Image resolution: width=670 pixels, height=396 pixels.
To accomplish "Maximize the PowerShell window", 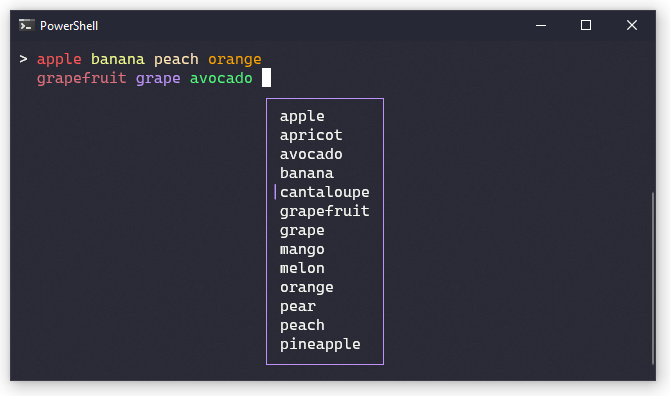I will (586, 25).
